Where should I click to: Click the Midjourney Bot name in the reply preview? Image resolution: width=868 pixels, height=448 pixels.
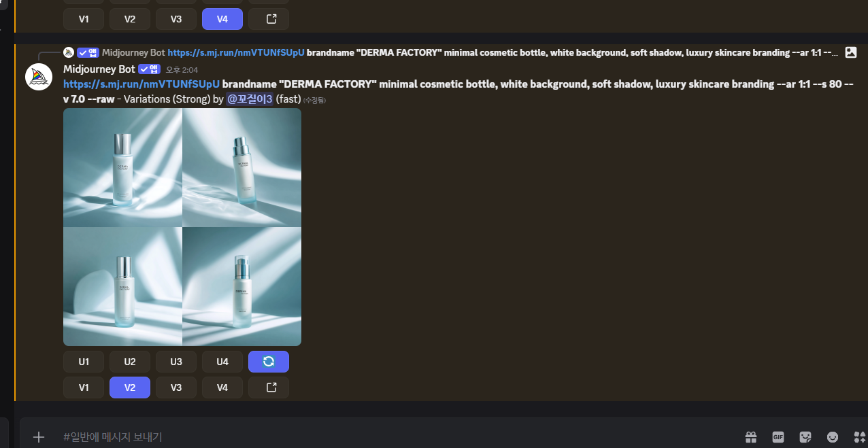coord(133,52)
